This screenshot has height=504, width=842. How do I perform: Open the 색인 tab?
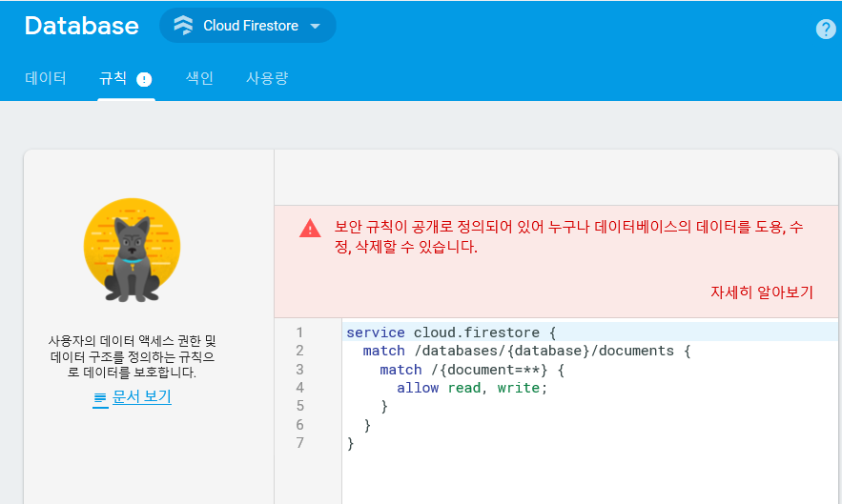[199, 78]
